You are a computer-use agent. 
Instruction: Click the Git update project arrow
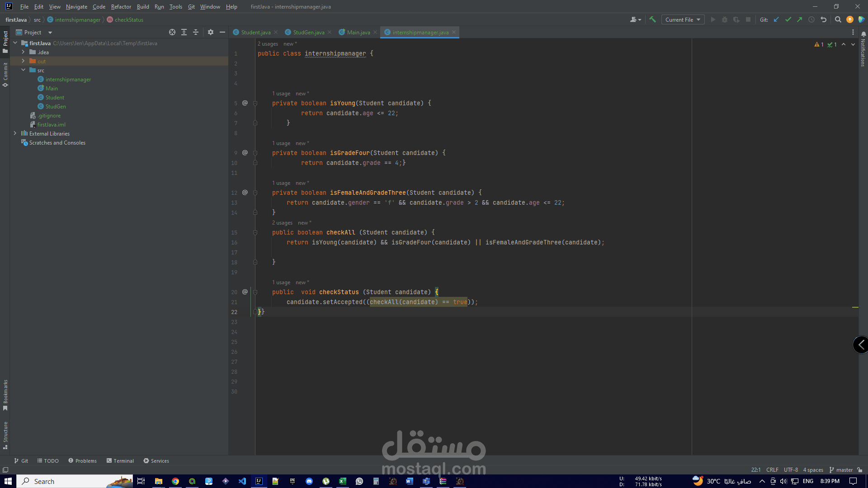(776, 19)
